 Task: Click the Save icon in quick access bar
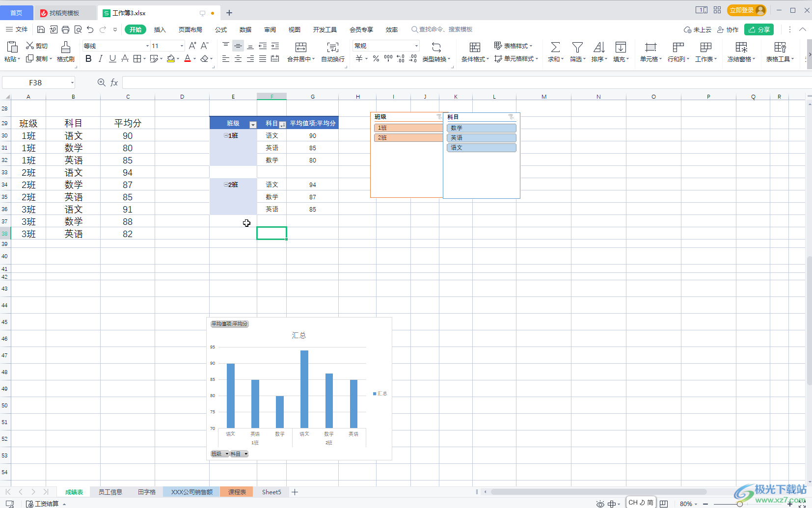click(41, 29)
